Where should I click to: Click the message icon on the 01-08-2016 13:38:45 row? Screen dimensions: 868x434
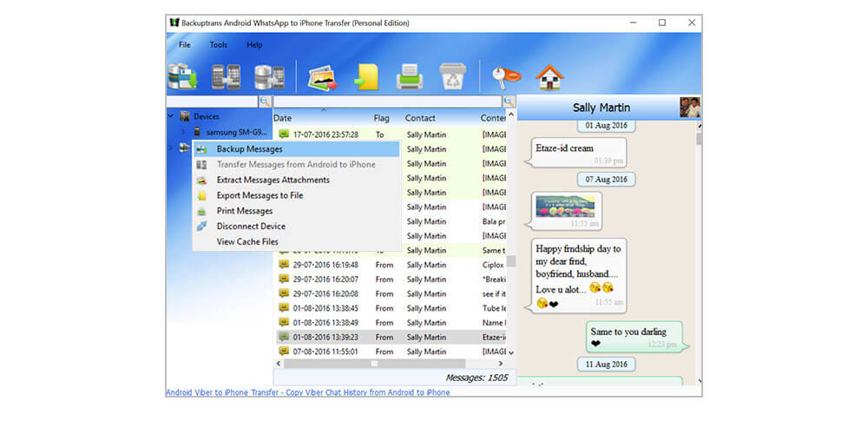[284, 308]
